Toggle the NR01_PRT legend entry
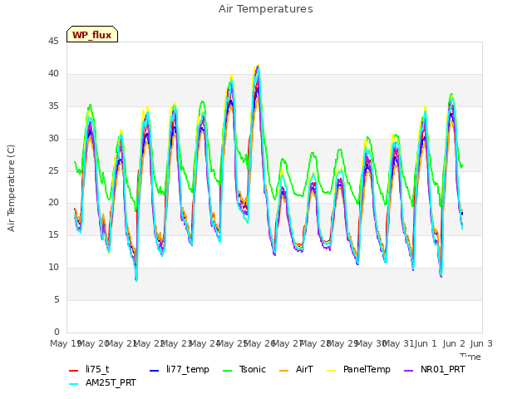532x399 pixels. click(435, 369)
